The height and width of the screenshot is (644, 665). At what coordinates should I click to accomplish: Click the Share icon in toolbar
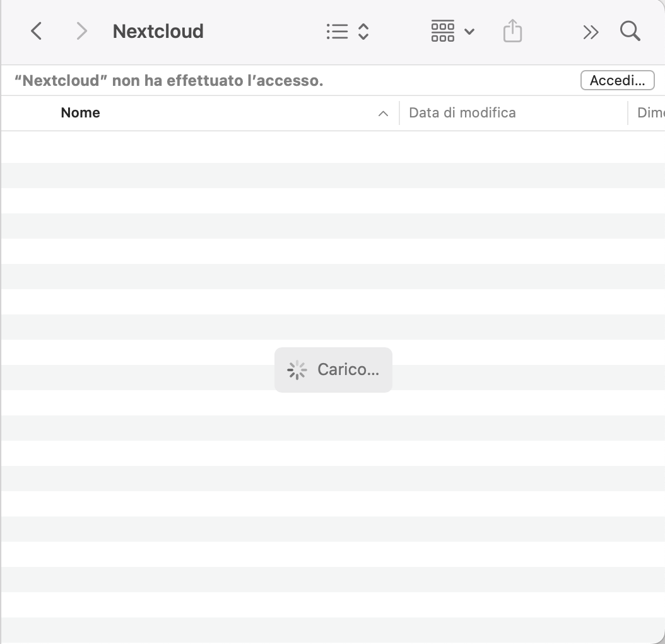[512, 31]
